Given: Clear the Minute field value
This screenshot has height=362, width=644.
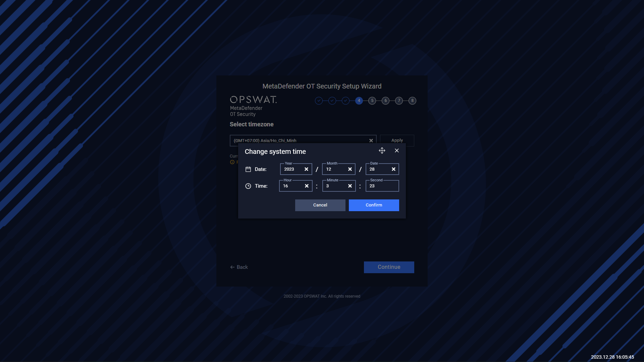Looking at the screenshot, I should (350, 186).
